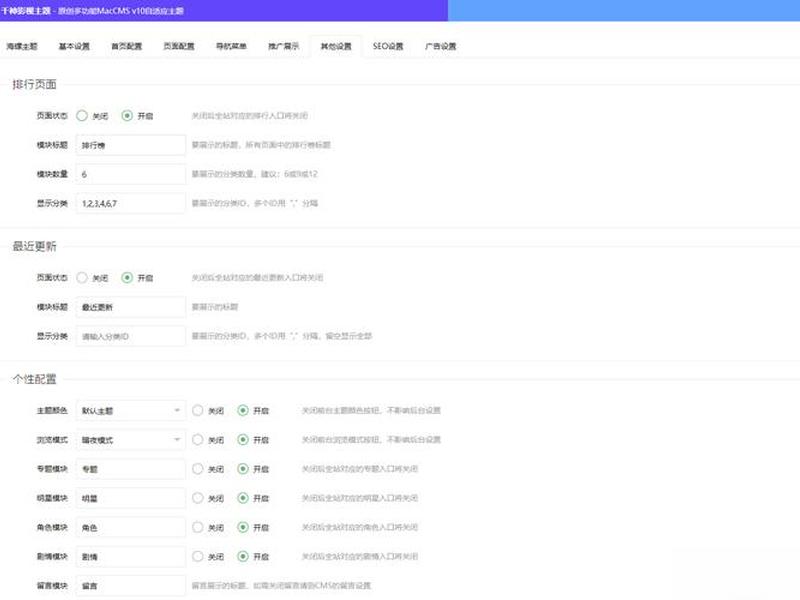Choose 关闭 for 浏览模式 row
Image resolution: width=800 pixels, height=600 pixels.
point(198,440)
